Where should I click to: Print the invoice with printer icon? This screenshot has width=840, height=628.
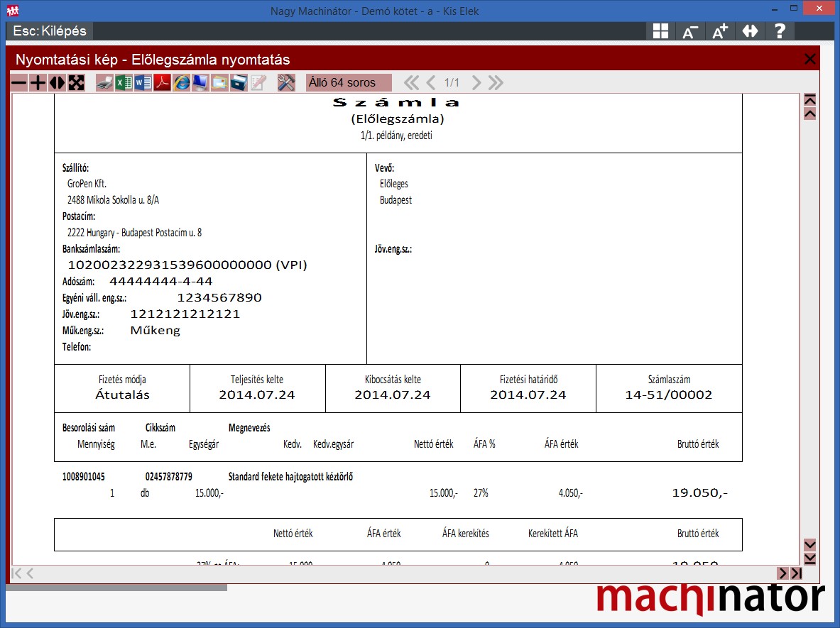(x=104, y=82)
